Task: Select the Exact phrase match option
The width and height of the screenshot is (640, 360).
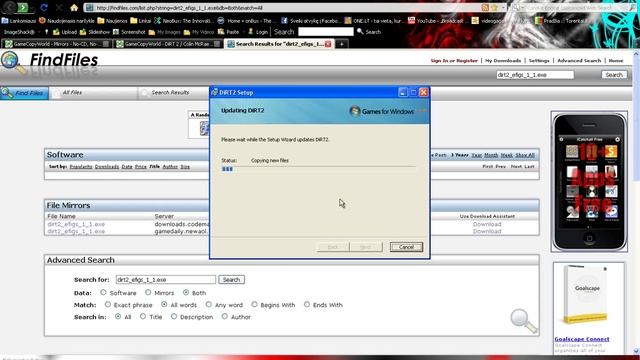Action: pos(108,304)
